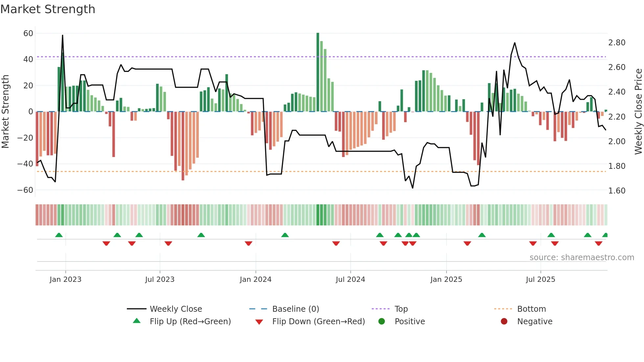Click the "Weekly Close Price" right axis title
The height and width of the screenshot is (362, 644).
638,111
